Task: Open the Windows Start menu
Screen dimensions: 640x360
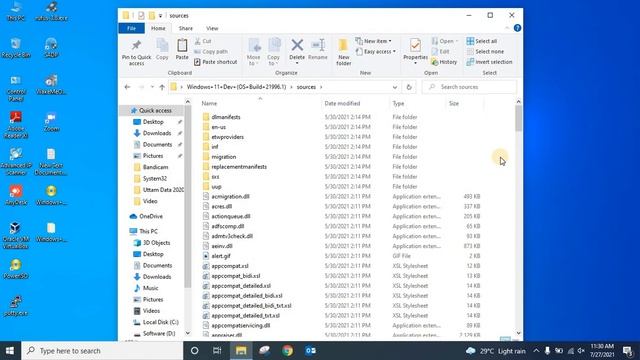Action: point(10,351)
